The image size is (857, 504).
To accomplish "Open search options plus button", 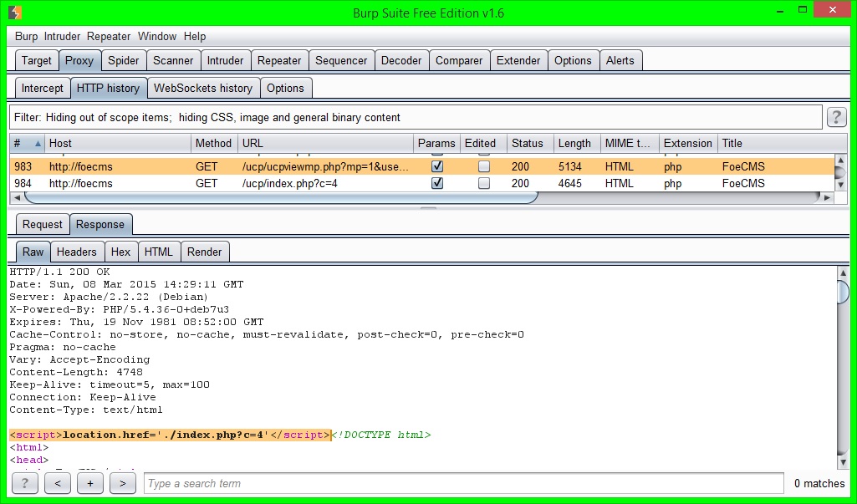I will [x=90, y=483].
